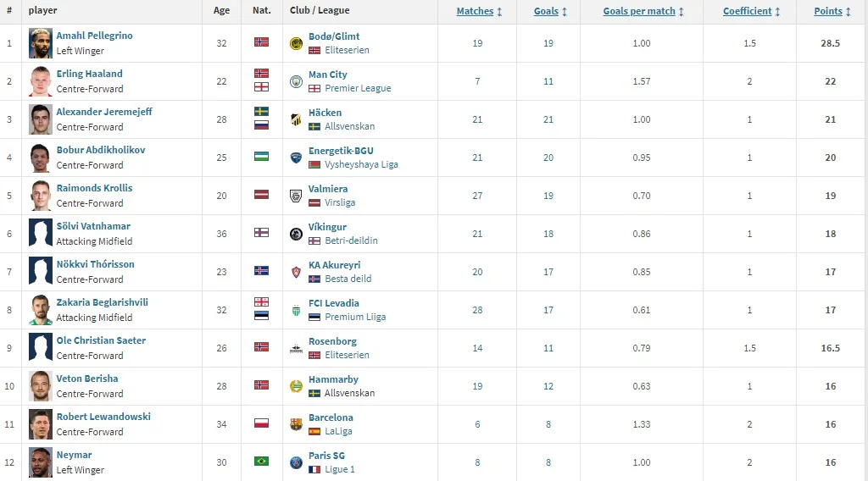
Task: Click the Paris SG club crest
Action: click(296, 462)
